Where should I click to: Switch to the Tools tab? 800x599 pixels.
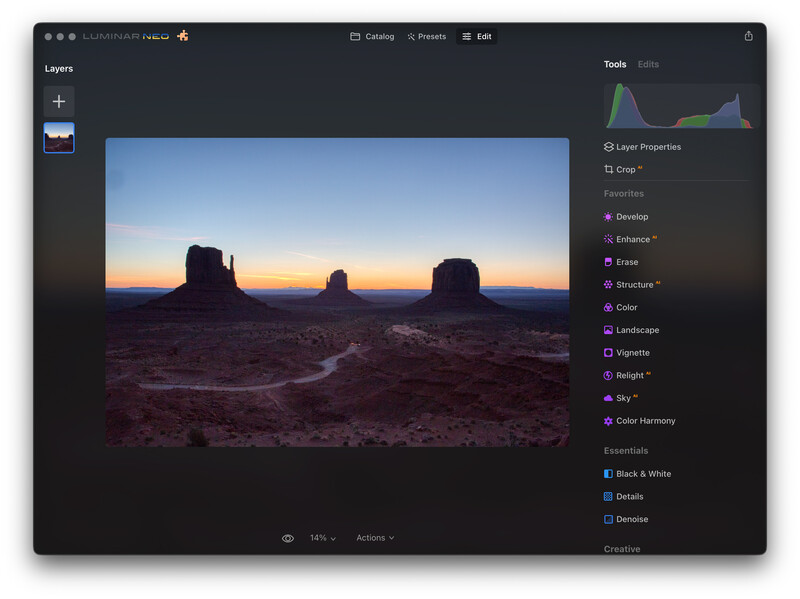(615, 64)
